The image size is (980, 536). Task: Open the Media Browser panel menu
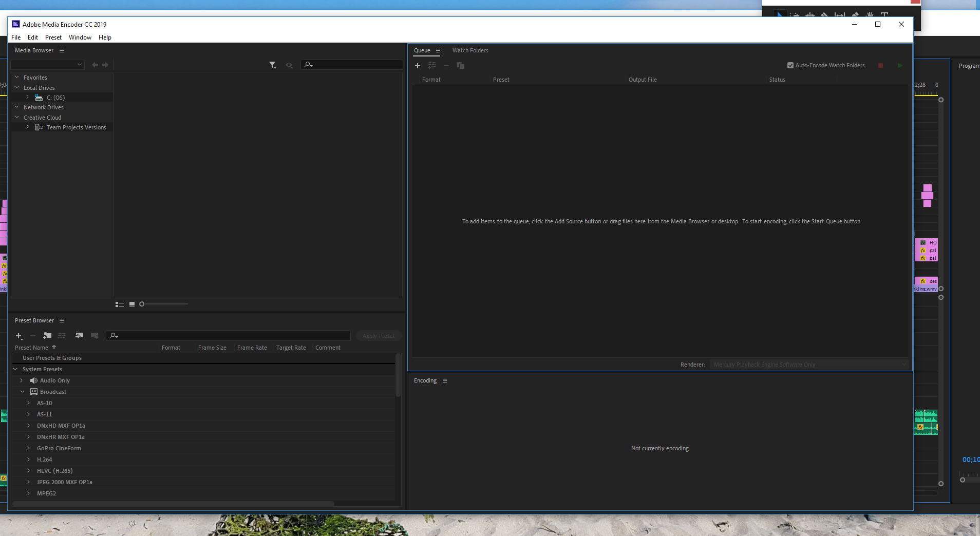[62, 50]
